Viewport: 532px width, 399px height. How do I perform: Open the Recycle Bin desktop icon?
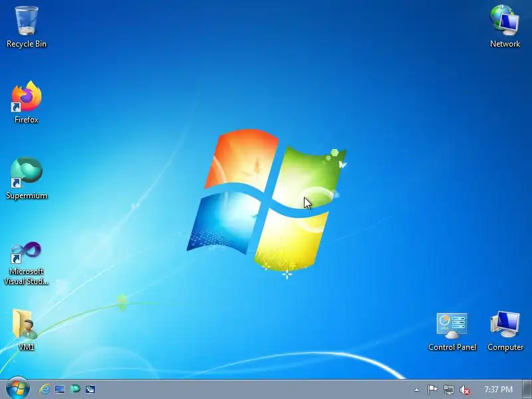tap(27, 27)
